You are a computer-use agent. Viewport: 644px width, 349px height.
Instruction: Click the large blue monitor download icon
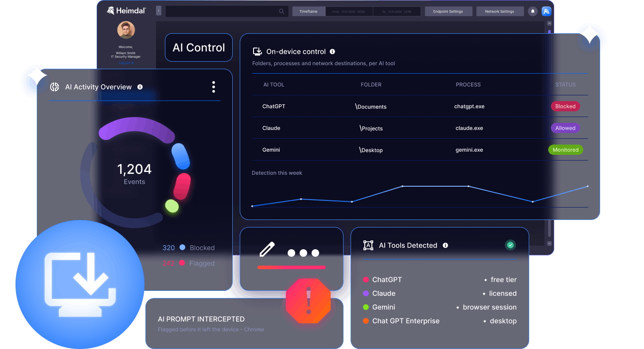[x=80, y=284]
